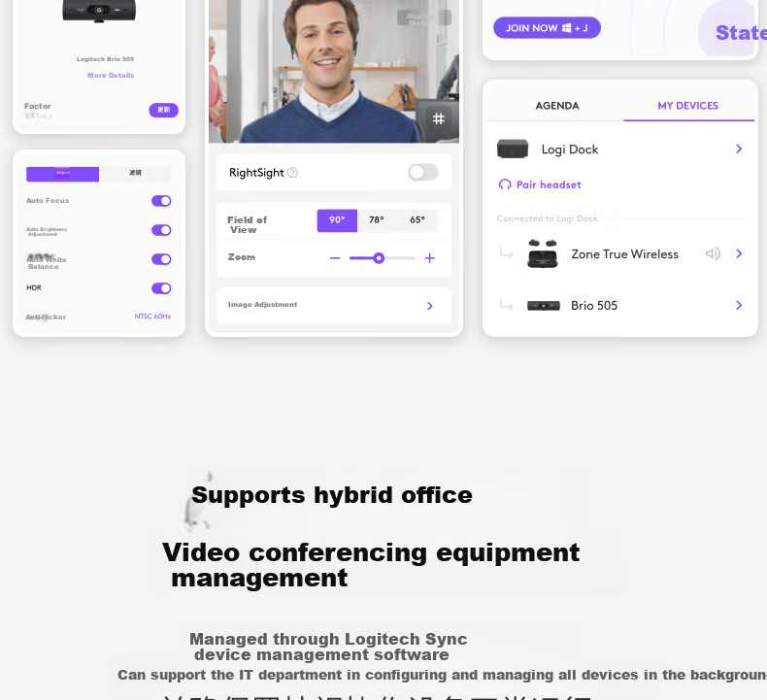Toggle the Auto Brightness Adjustment switch

pyautogui.click(x=161, y=230)
